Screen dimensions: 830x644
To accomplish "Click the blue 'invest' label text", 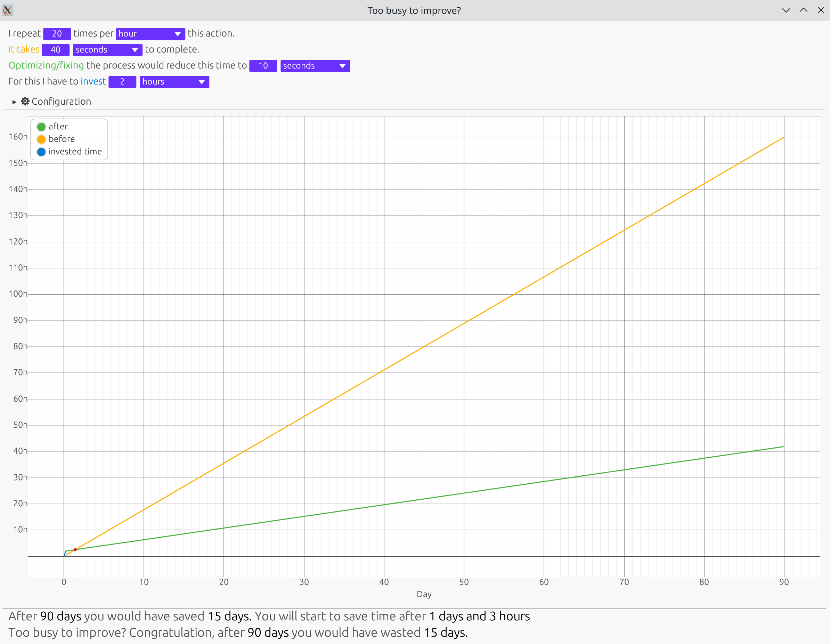I will click(93, 81).
